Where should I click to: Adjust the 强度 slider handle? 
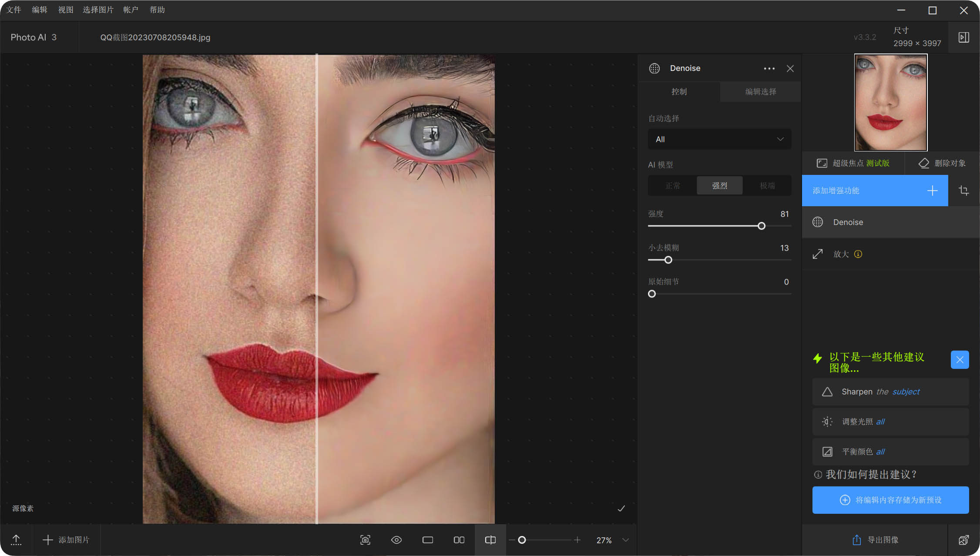[x=762, y=226]
